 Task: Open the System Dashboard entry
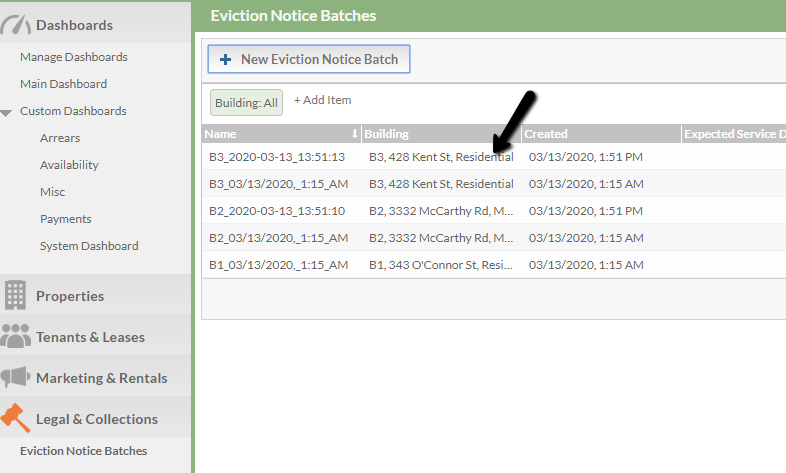tap(89, 246)
